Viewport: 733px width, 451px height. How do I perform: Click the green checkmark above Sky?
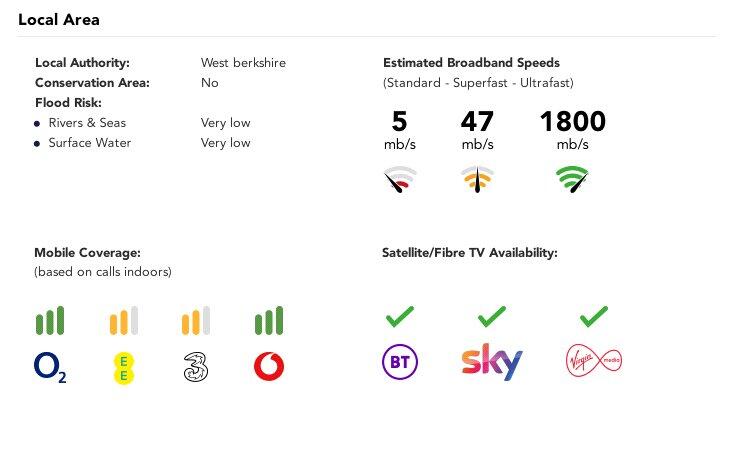click(492, 317)
